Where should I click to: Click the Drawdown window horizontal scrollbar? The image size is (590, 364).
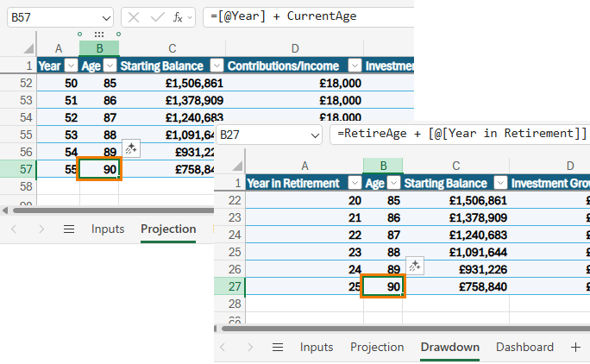point(405,329)
